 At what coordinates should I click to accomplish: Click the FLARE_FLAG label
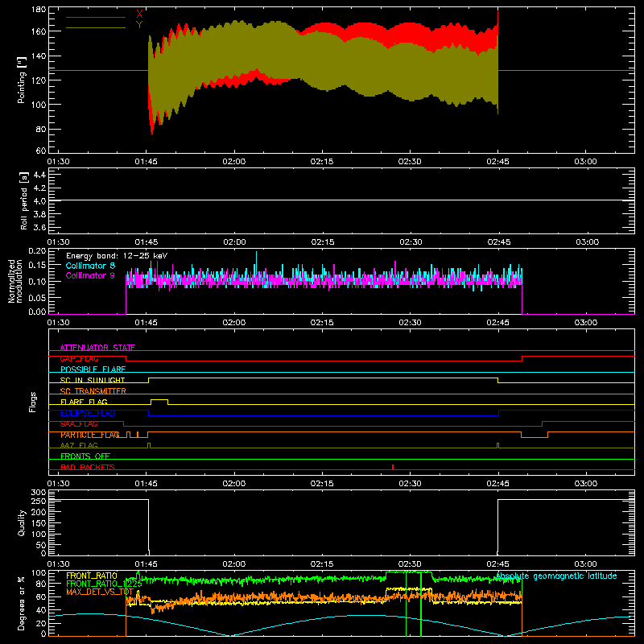click(x=84, y=402)
